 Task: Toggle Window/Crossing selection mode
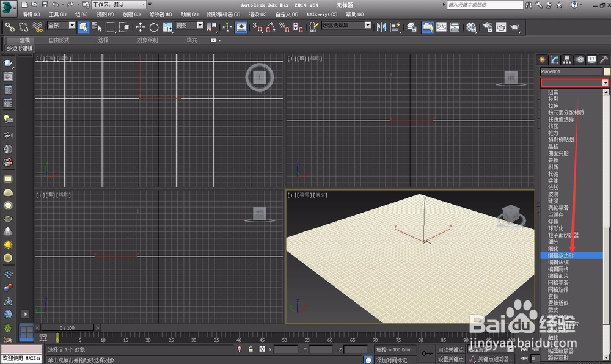(x=124, y=27)
